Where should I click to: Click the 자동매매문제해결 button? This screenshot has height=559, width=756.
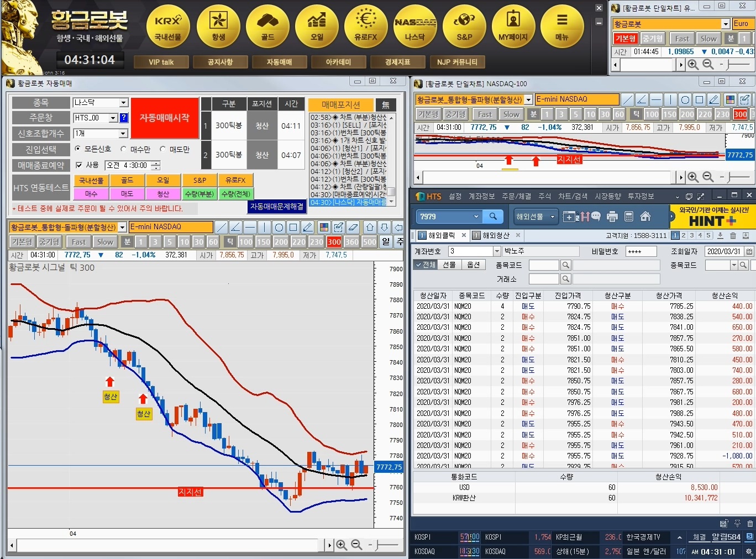(x=277, y=206)
